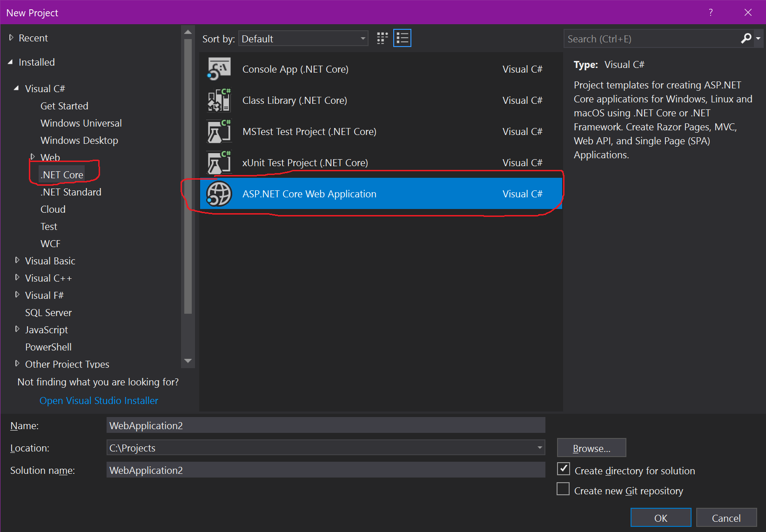Select Console App (.NET Core) template name
This screenshot has height=532, width=766.
click(296, 69)
